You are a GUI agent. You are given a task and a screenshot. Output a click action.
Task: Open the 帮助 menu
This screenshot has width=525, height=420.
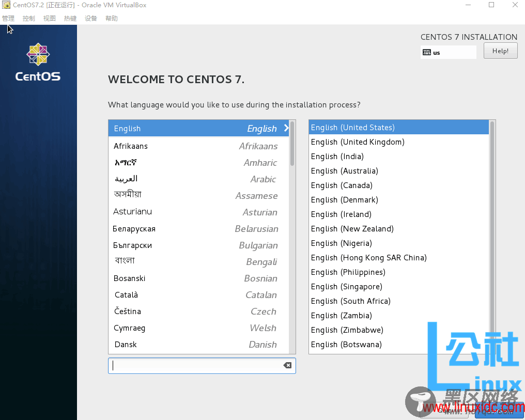point(112,19)
